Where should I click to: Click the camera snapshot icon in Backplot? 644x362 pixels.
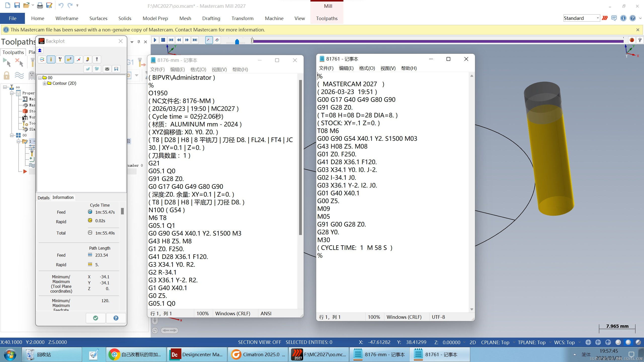click(107, 69)
